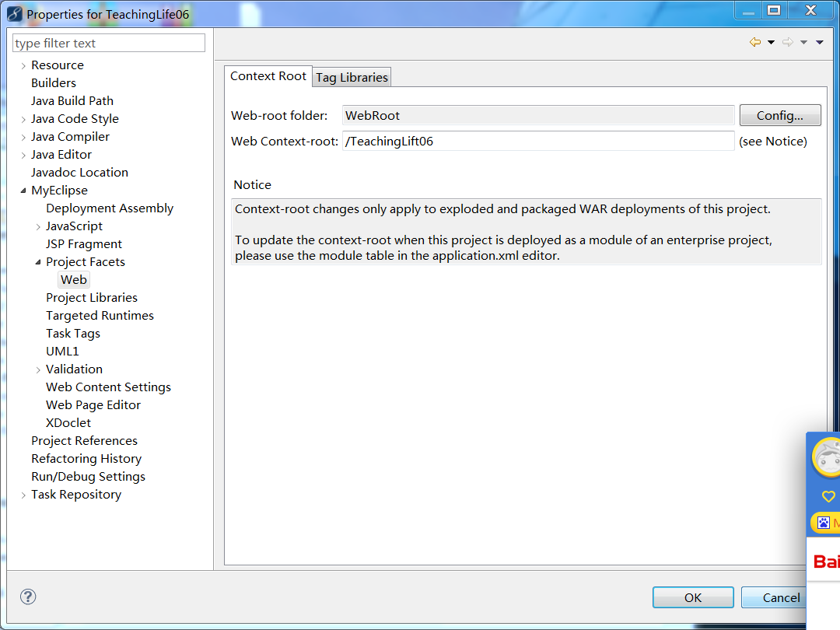This screenshot has height=630, width=840.
Task: Open Project References page
Action: 84,441
